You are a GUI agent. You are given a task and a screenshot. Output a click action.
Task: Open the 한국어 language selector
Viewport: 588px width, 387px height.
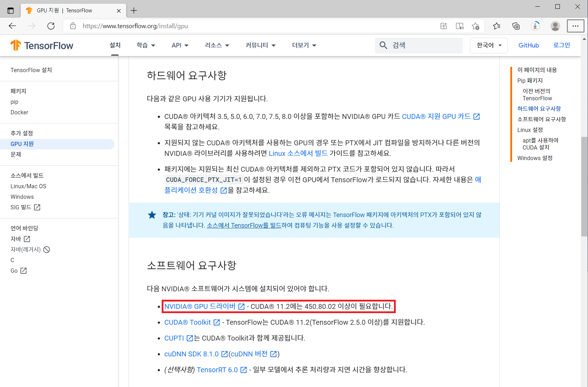click(x=489, y=45)
